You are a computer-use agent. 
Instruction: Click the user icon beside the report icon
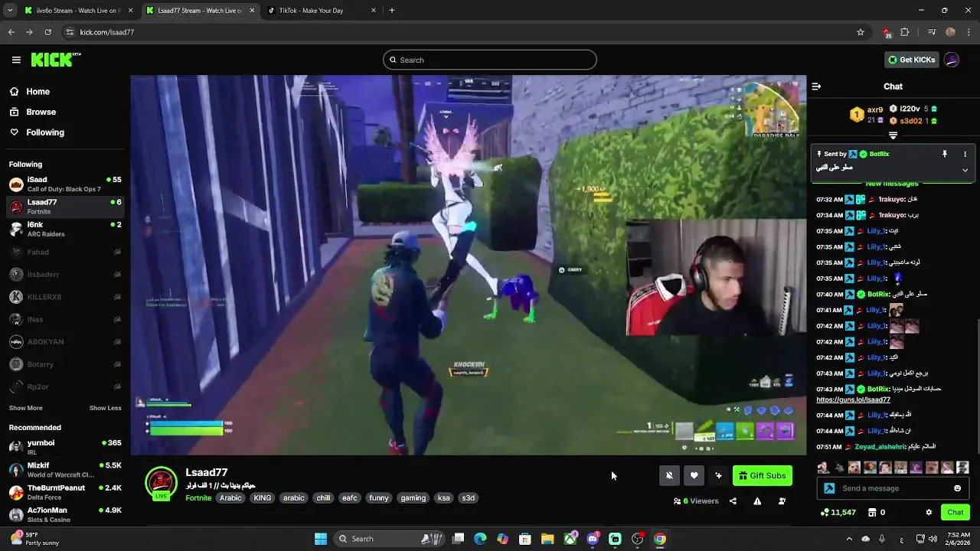pyautogui.click(x=782, y=501)
